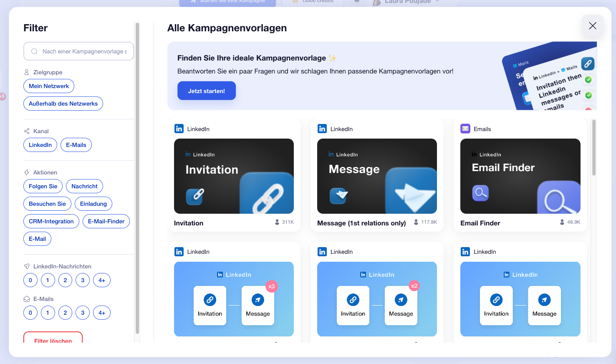Click the x3 badge on the Message step
The image size is (616, 364).
click(x=272, y=286)
